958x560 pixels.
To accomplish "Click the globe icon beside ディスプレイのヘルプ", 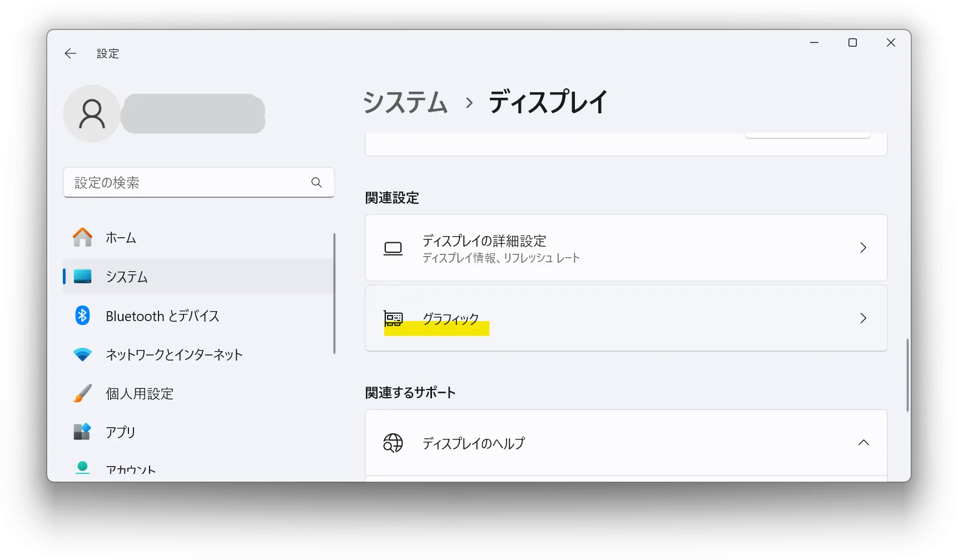I will click(x=393, y=443).
